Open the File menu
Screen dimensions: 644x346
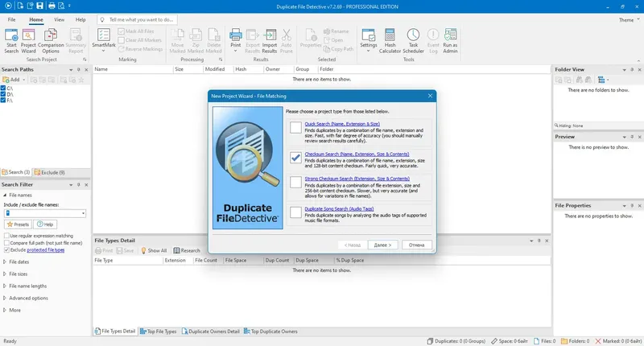click(11, 19)
